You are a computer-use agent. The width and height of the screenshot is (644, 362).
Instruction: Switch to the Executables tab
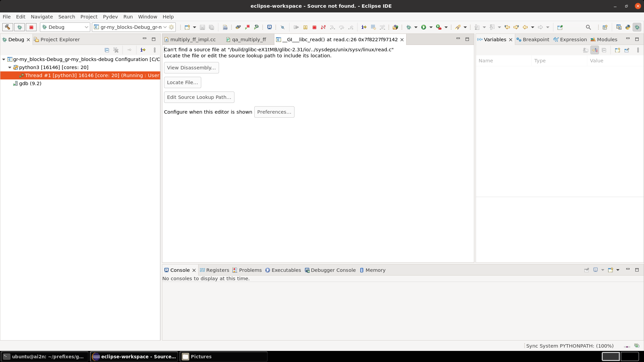click(x=283, y=270)
